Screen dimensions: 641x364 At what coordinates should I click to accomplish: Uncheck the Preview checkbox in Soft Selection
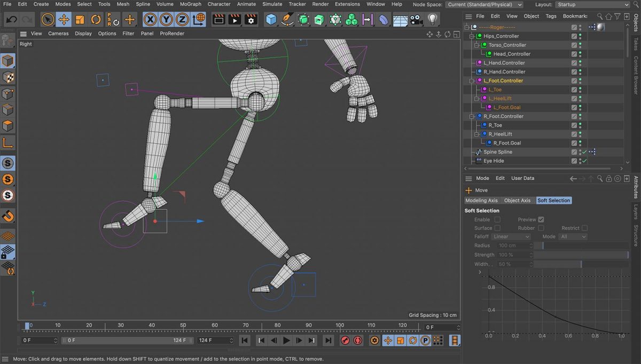click(x=542, y=219)
